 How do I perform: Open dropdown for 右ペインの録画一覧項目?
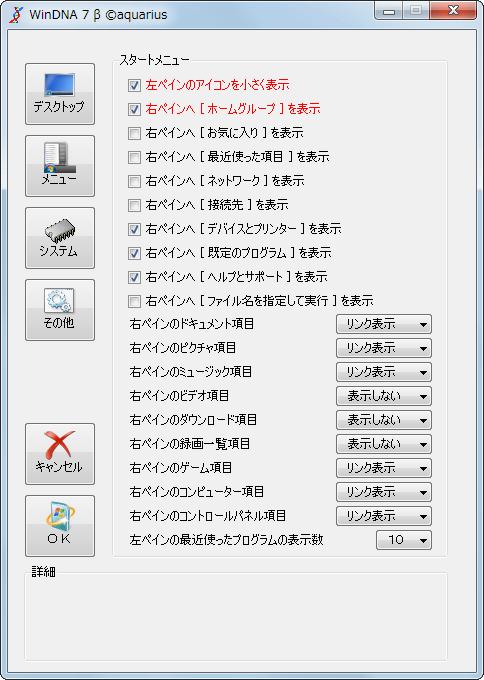pos(384,444)
